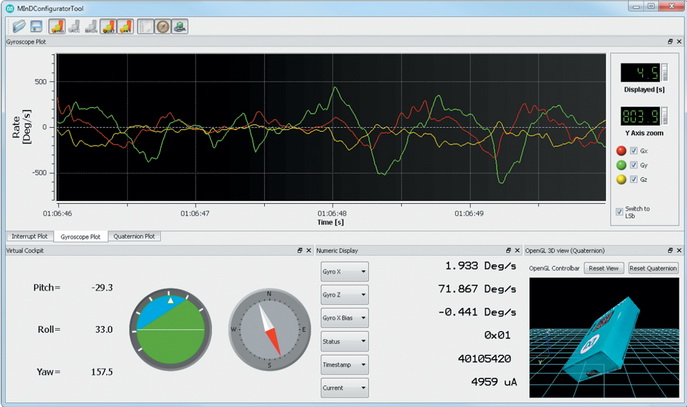
Task: Open the Timestamp dropdown
Action: point(344,365)
